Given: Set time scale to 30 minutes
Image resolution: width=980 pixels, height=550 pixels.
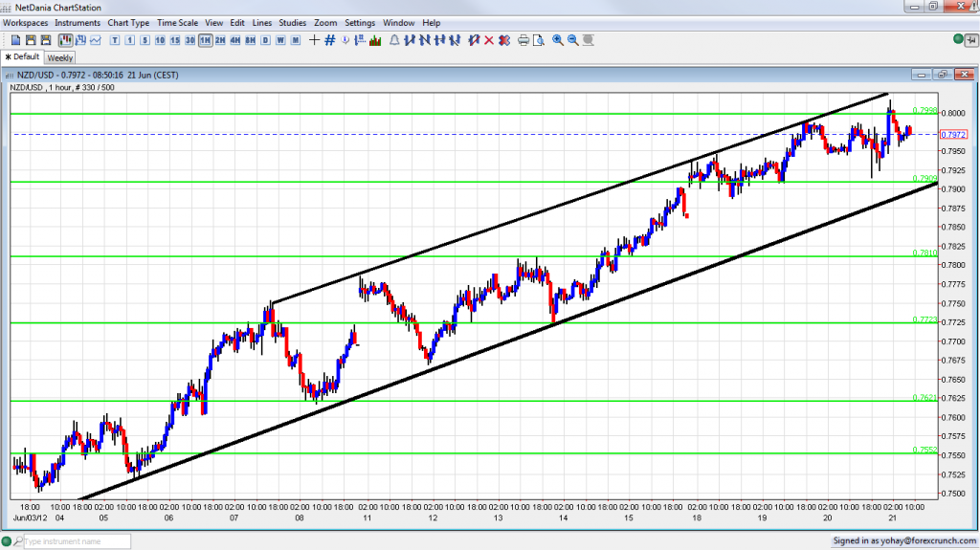Looking at the screenshot, I should coord(190,40).
